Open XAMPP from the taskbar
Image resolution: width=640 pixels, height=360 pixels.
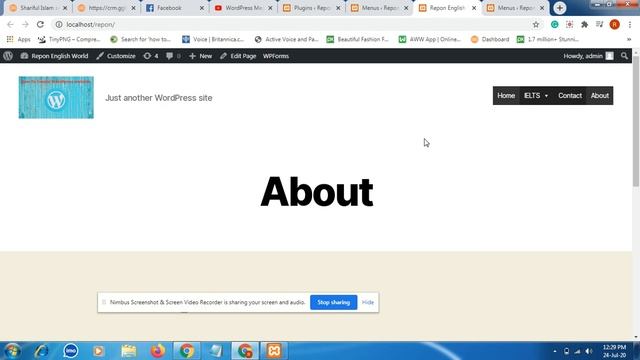[x=274, y=351]
